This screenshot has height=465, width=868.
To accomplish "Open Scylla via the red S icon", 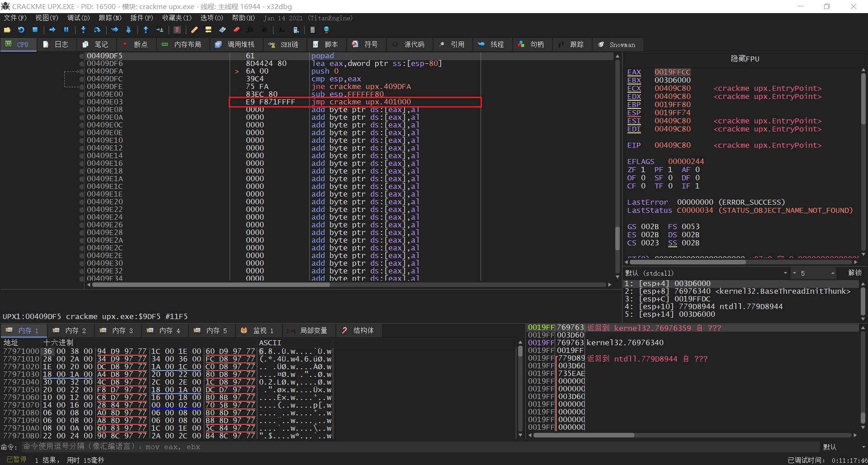I will pos(177,30).
